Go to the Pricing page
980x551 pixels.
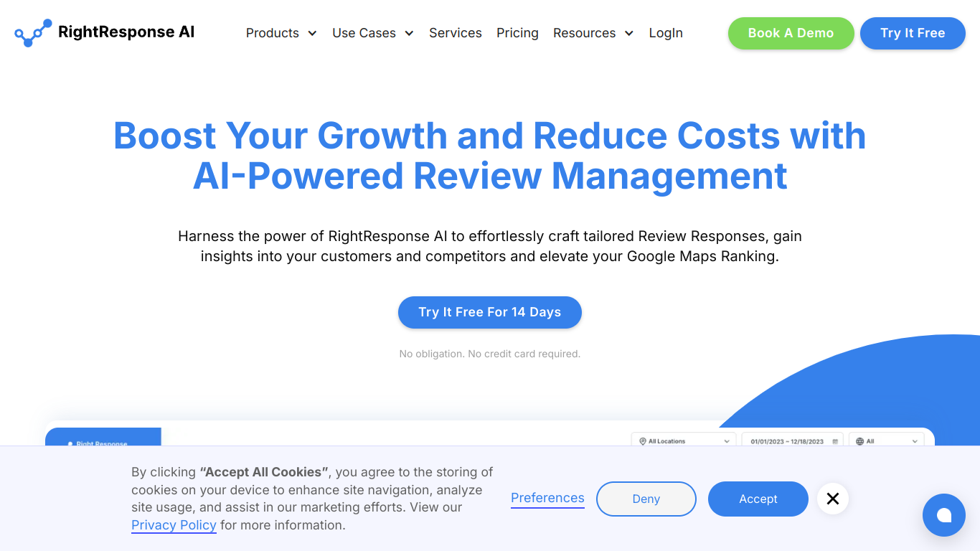point(517,33)
